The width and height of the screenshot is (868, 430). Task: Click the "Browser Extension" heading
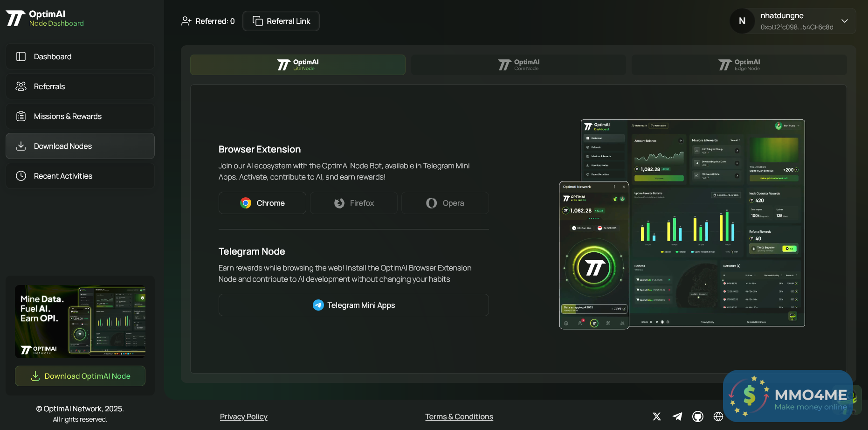[x=260, y=149]
